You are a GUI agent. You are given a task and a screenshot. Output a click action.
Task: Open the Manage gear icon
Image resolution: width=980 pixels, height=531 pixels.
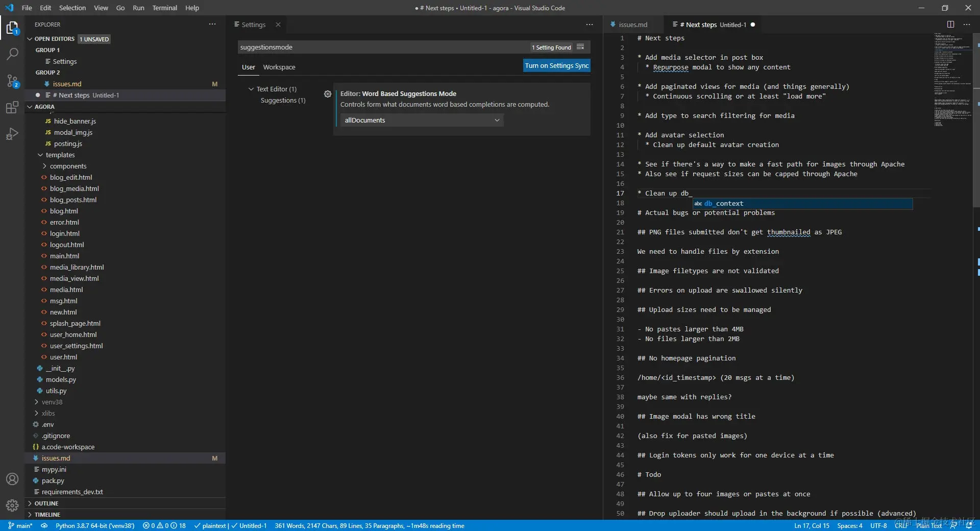(x=12, y=505)
